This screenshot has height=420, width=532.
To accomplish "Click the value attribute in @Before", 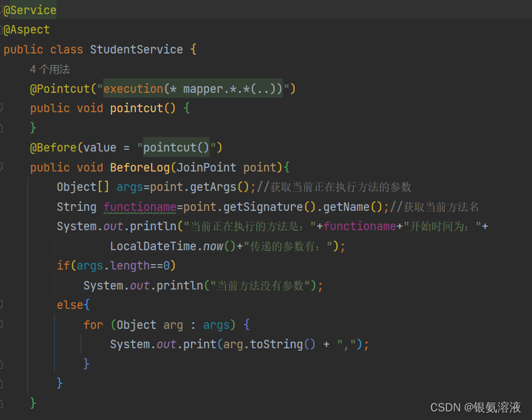I will coord(100,148).
